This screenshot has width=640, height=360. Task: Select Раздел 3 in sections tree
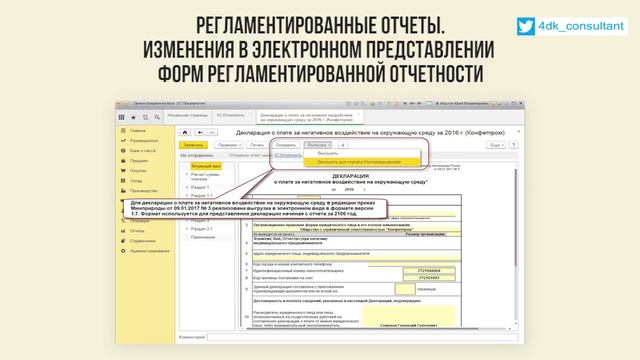tap(200, 220)
